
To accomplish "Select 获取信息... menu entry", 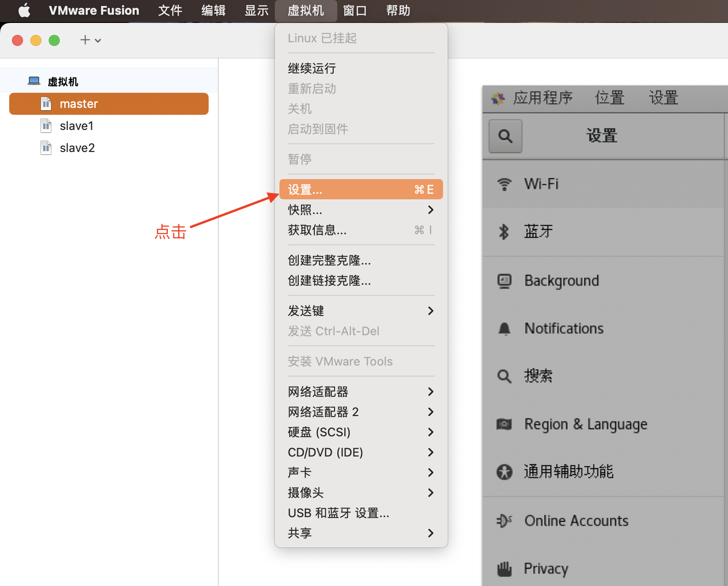I will tap(361, 230).
